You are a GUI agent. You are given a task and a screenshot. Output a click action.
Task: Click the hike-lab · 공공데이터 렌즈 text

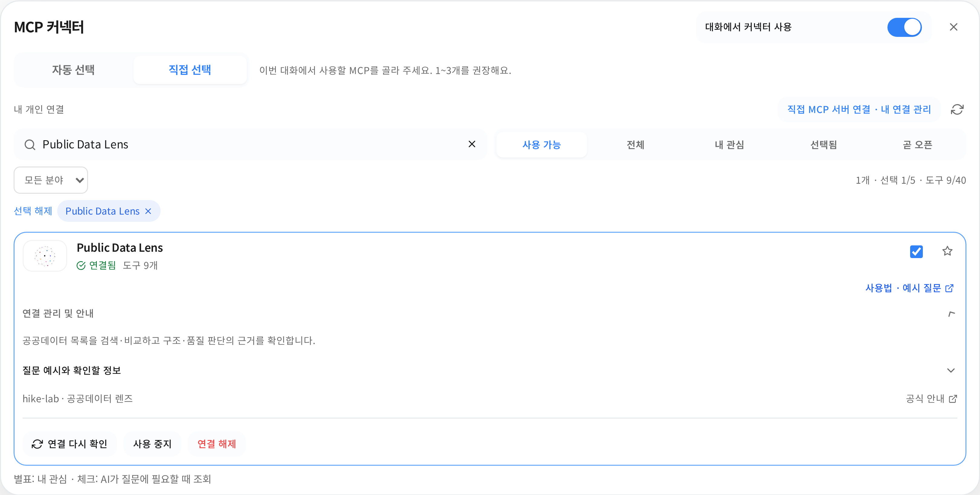click(78, 399)
